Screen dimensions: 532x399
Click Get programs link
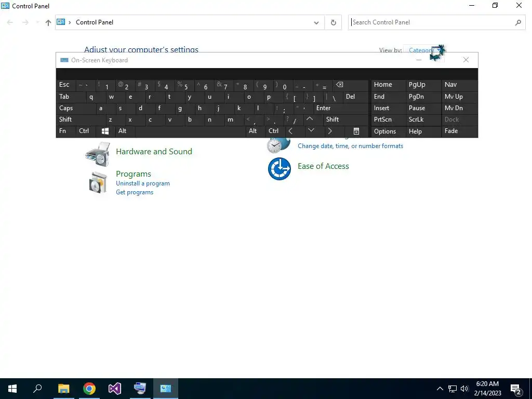tap(135, 192)
